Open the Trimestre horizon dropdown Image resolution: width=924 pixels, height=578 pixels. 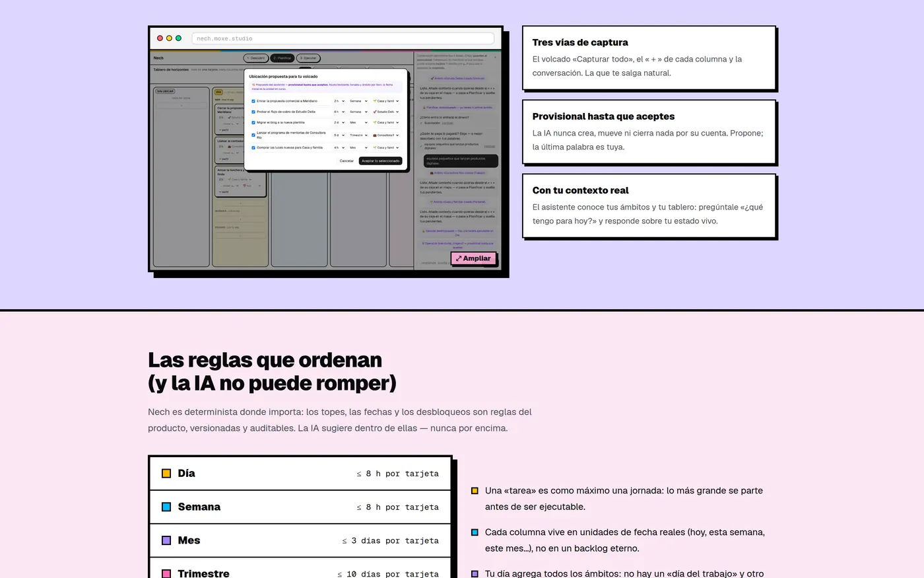(x=358, y=135)
